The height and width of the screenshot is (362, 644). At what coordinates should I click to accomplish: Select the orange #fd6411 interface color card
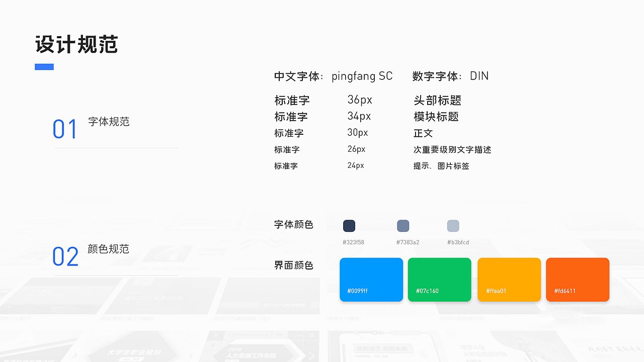click(578, 280)
